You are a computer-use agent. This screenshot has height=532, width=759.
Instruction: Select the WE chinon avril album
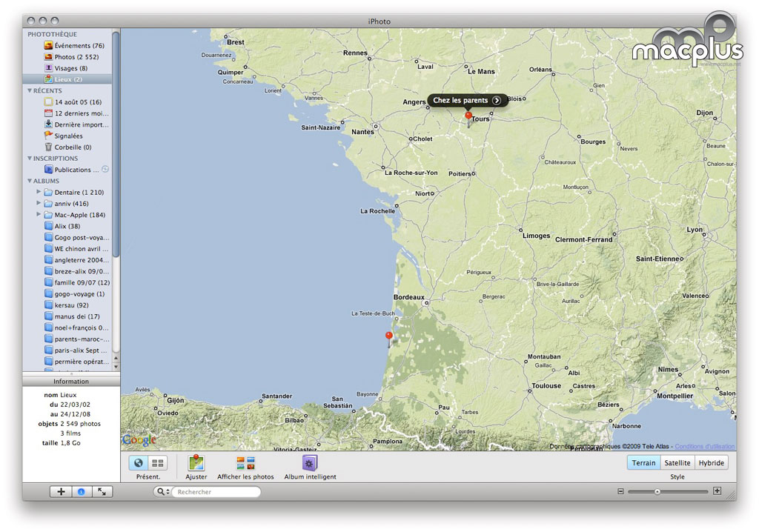[x=76, y=249]
